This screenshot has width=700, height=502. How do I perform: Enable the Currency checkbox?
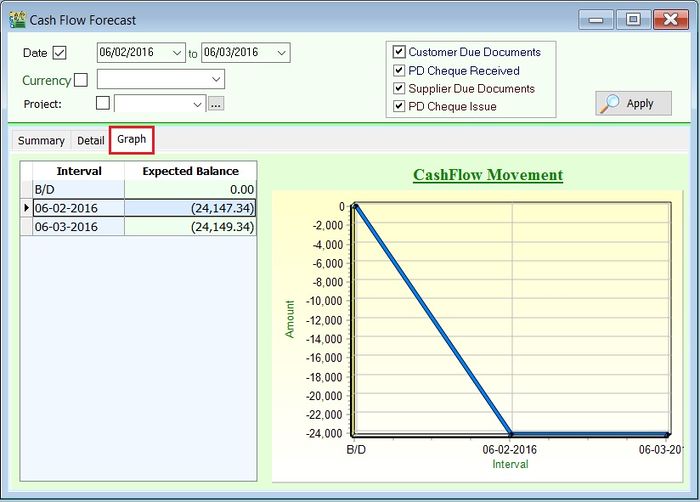[x=81, y=80]
